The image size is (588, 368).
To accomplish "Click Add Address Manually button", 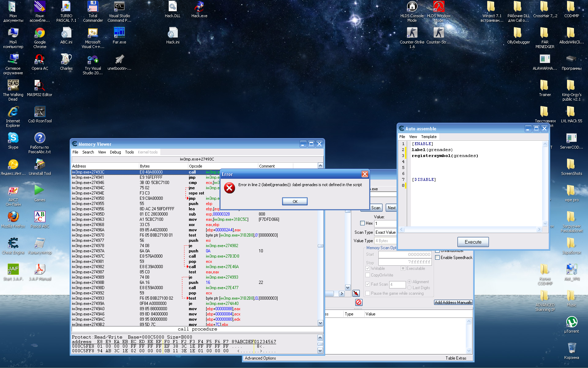I will point(453,302).
